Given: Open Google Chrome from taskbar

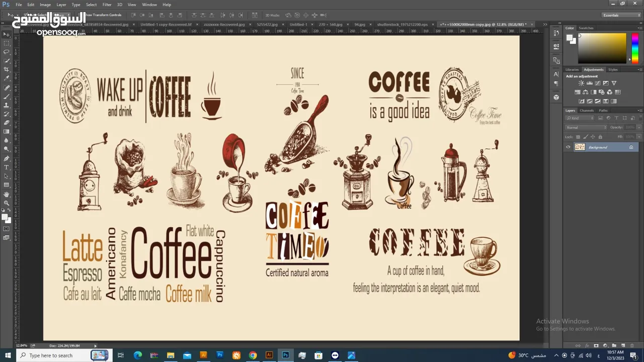Looking at the screenshot, I should pyautogui.click(x=253, y=355).
